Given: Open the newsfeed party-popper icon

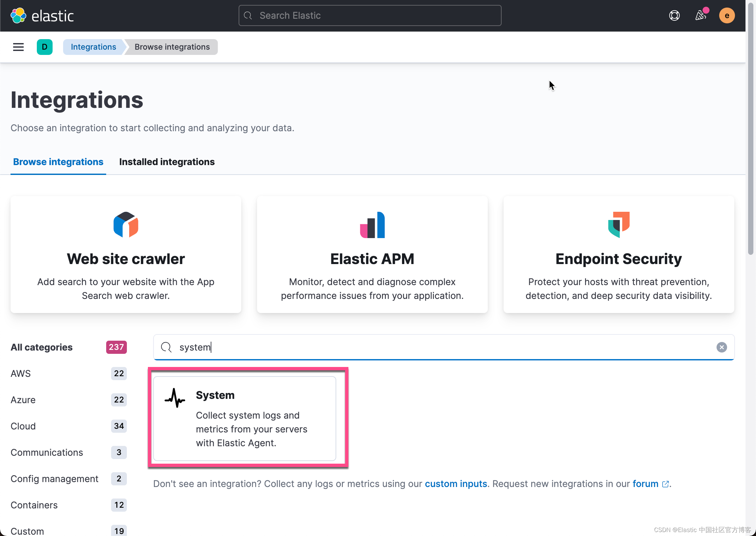Looking at the screenshot, I should pos(700,15).
